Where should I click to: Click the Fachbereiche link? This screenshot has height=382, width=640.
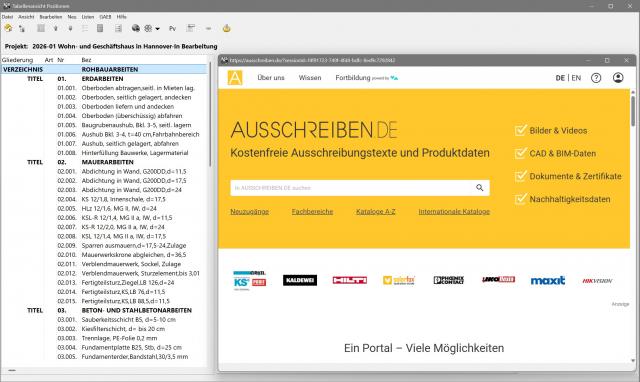[x=312, y=211]
